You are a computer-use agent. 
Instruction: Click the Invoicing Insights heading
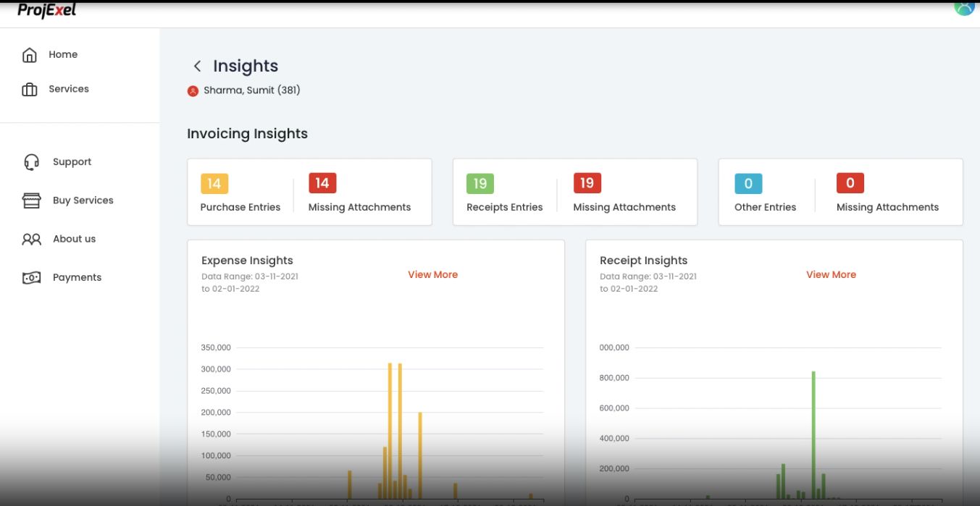point(248,134)
